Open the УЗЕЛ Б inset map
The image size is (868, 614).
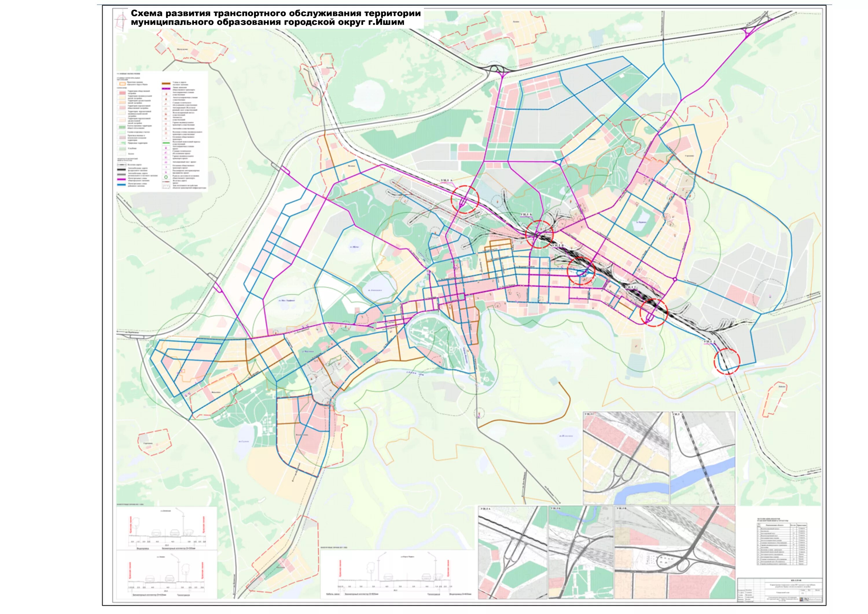point(580,552)
